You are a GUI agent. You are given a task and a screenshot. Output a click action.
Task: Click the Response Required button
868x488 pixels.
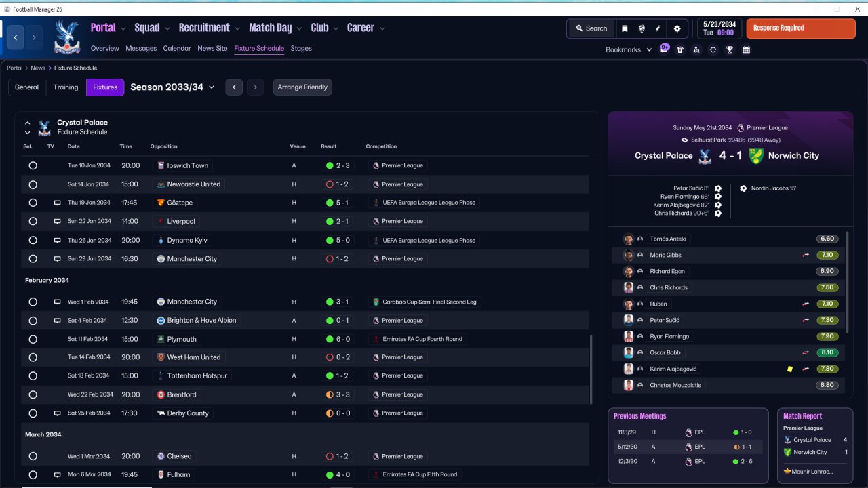[801, 28]
